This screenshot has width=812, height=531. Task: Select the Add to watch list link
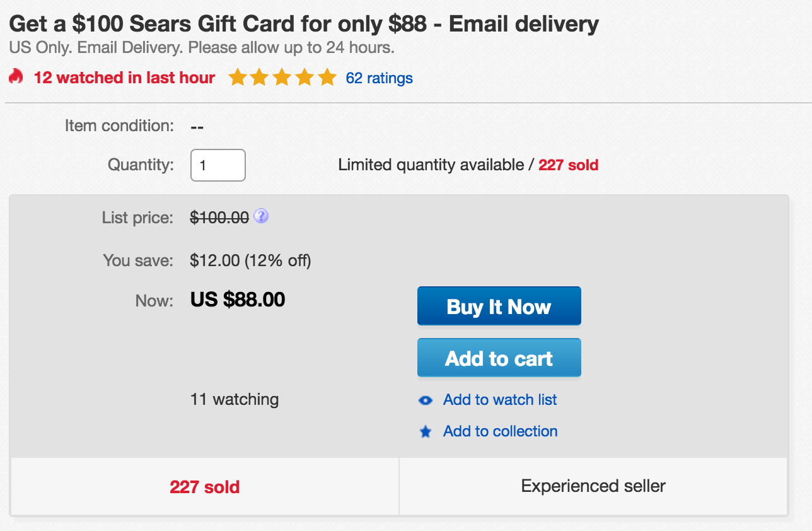pos(500,400)
